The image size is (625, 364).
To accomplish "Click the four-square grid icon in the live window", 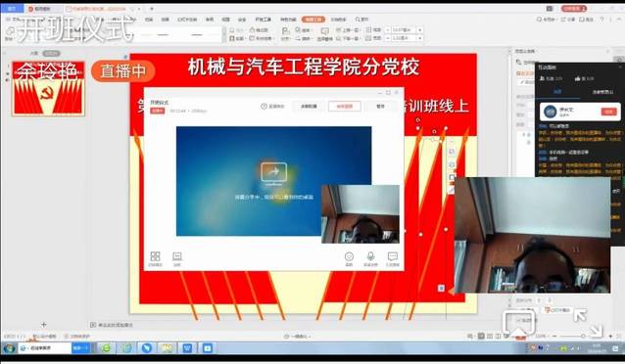I will 155,256.
